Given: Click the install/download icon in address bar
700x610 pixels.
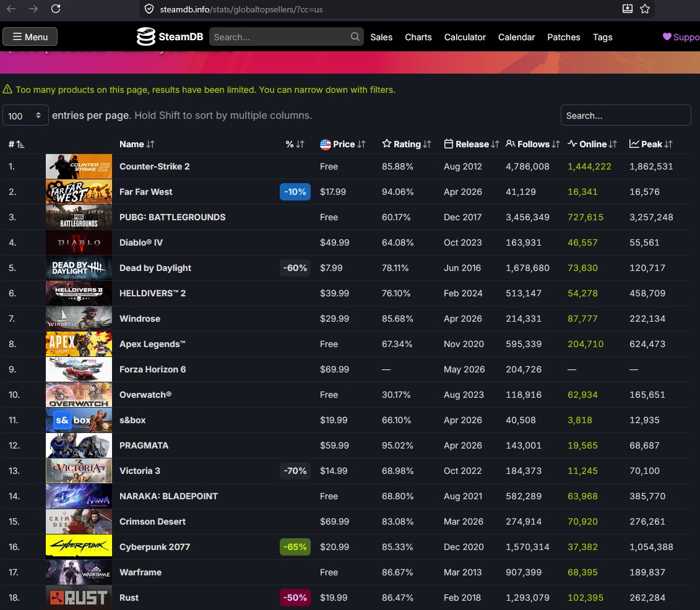Looking at the screenshot, I should click(x=627, y=9).
